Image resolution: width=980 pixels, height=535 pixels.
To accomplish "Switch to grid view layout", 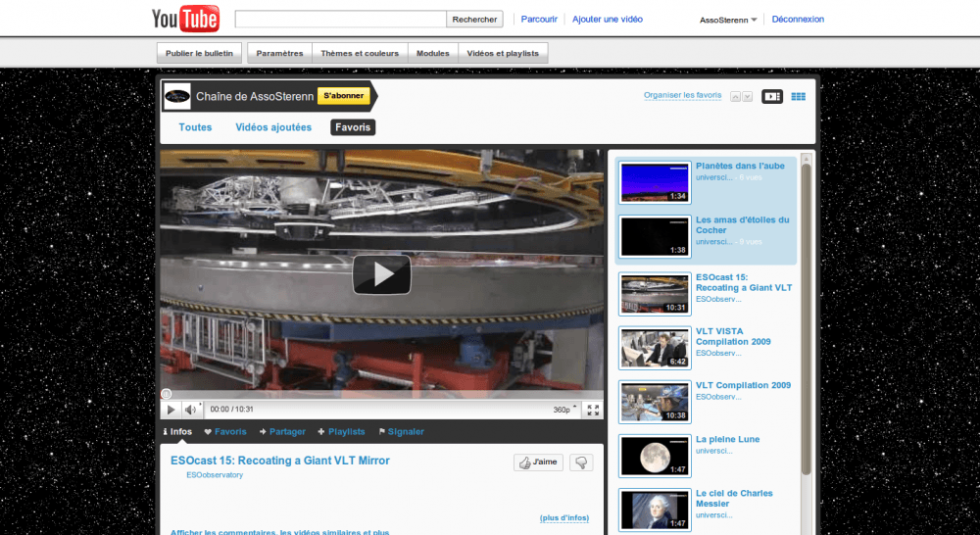I will 798,96.
